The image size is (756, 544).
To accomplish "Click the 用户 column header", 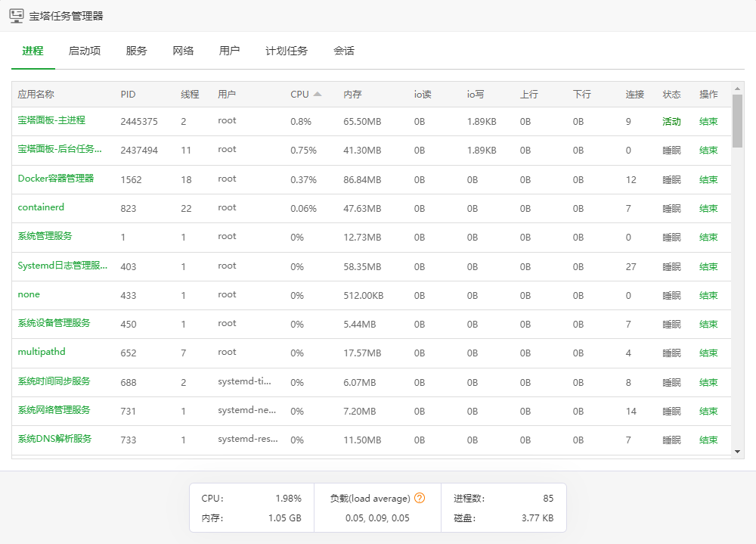I will (227, 94).
